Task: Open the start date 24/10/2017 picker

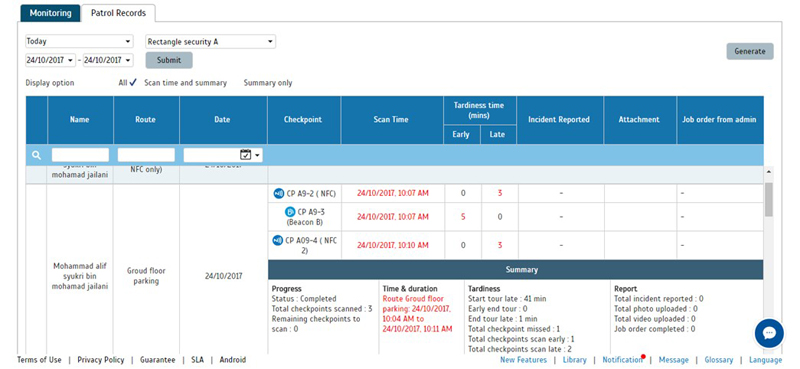Action: tap(51, 60)
